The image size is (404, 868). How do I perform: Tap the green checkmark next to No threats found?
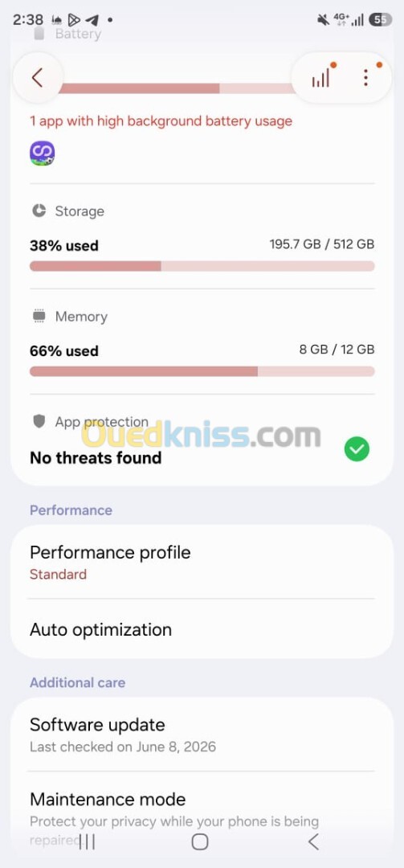pos(357,449)
